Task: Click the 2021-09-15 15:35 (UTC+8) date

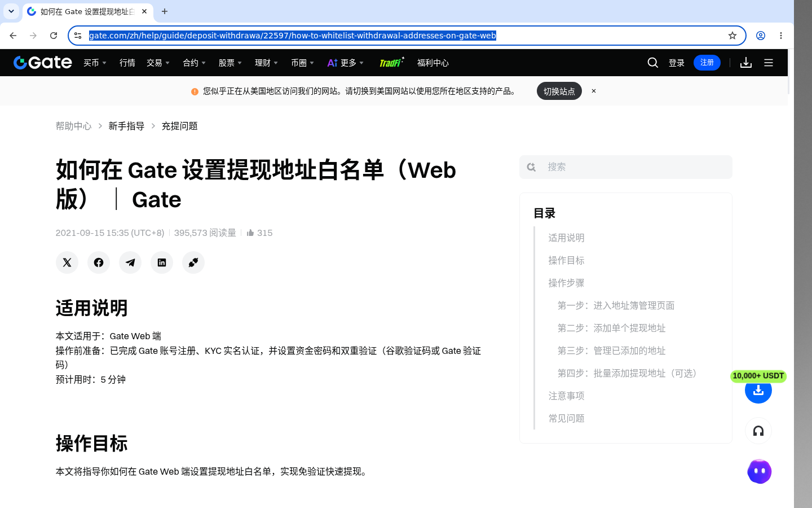Action: (x=110, y=233)
